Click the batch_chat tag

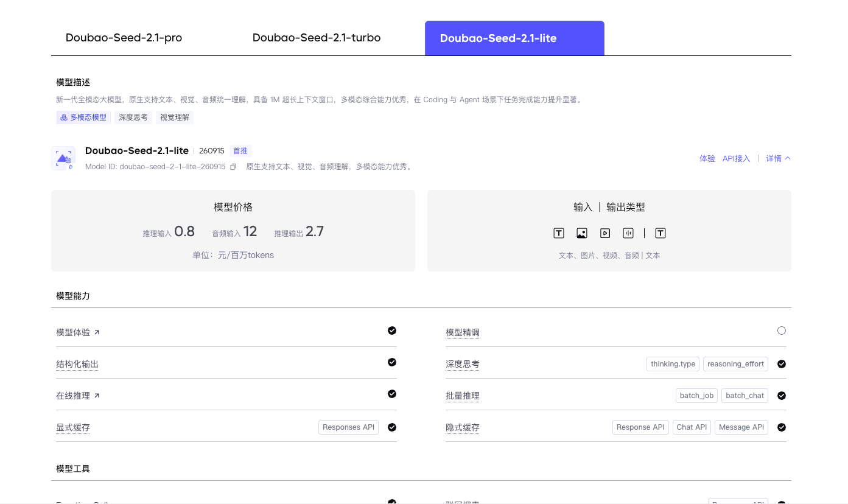745,396
